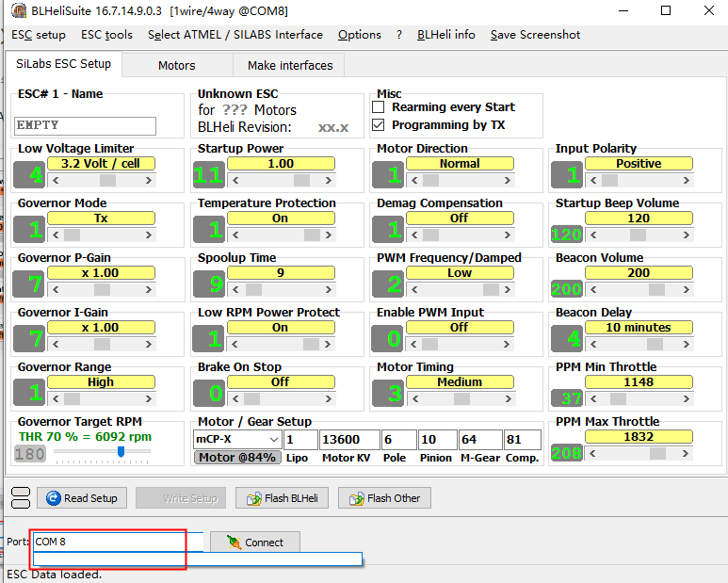Screen dimensions: 728x583
Task: Toggle Rearming every Start checkbox
Action: pos(379,107)
